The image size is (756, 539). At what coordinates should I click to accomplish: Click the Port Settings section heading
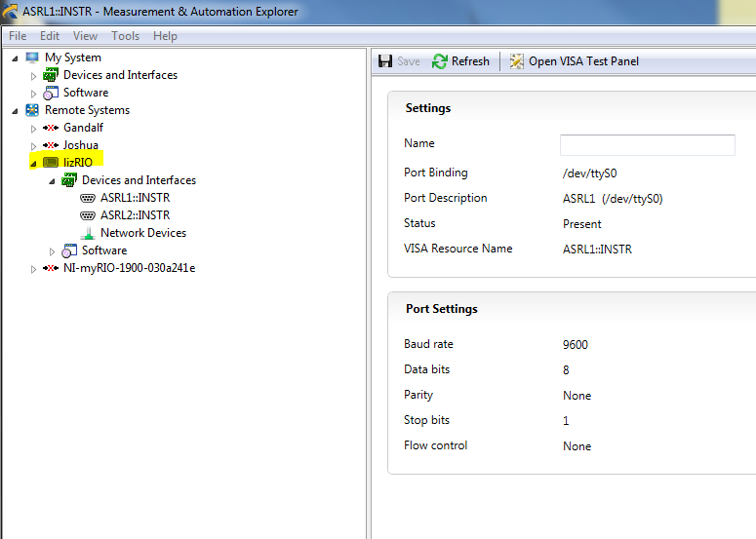click(x=442, y=309)
